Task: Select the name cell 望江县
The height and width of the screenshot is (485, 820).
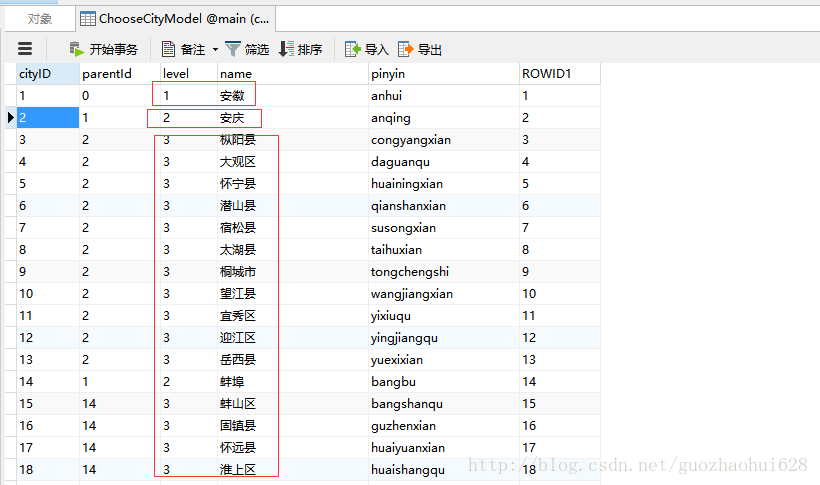Action: pyautogui.click(x=293, y=294)
